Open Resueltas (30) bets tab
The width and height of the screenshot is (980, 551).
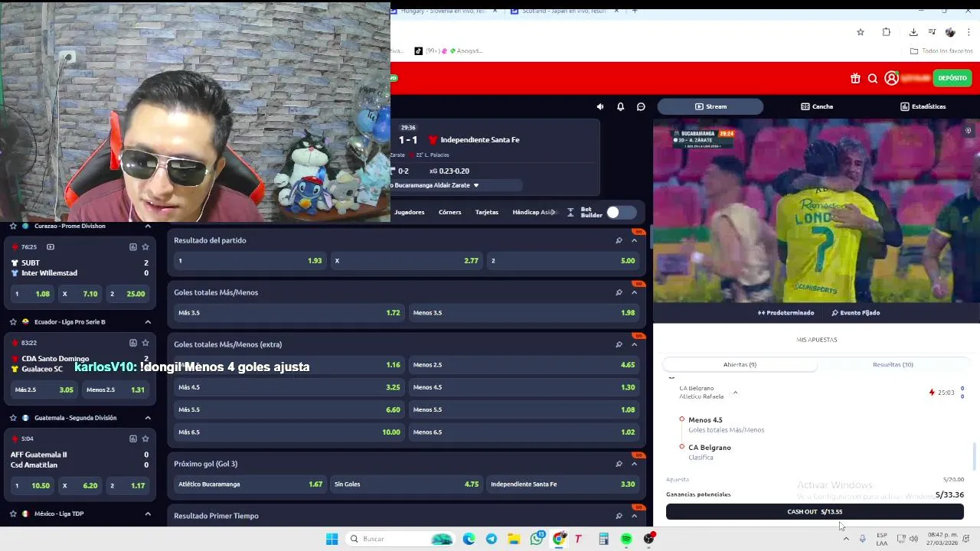pos(893,364)
